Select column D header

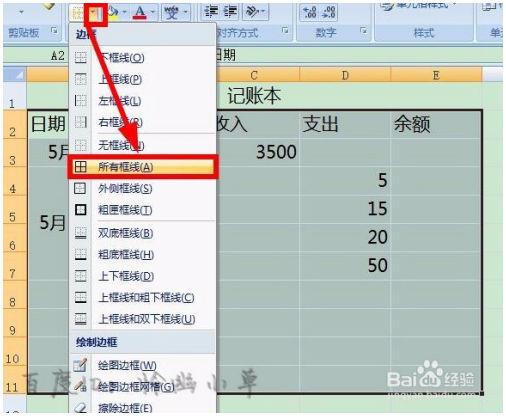[345, 75]
